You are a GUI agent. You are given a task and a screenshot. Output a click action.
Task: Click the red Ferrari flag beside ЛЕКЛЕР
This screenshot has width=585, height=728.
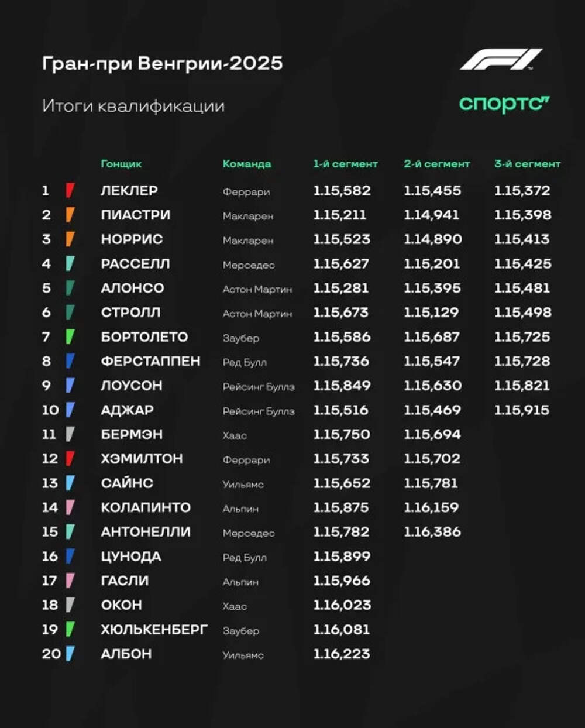(70, 190)
